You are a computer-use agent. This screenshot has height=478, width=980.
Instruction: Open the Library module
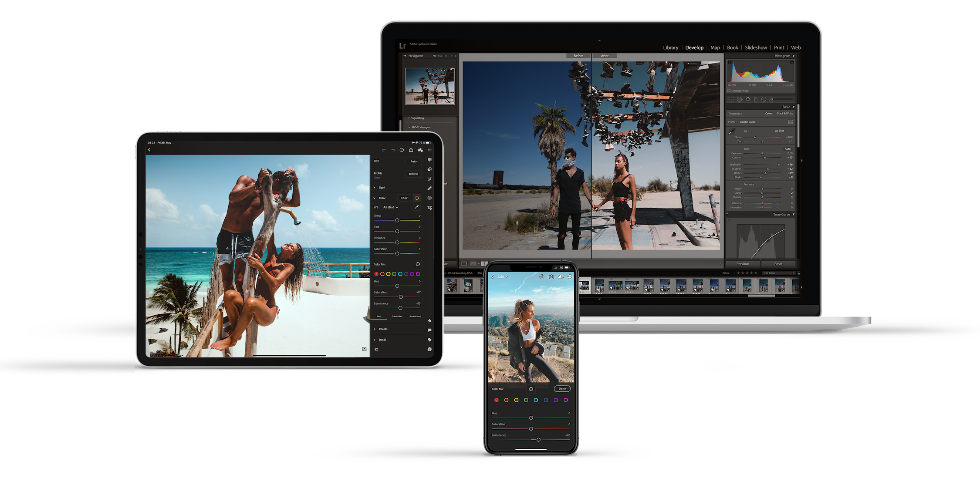pos(670,47)
